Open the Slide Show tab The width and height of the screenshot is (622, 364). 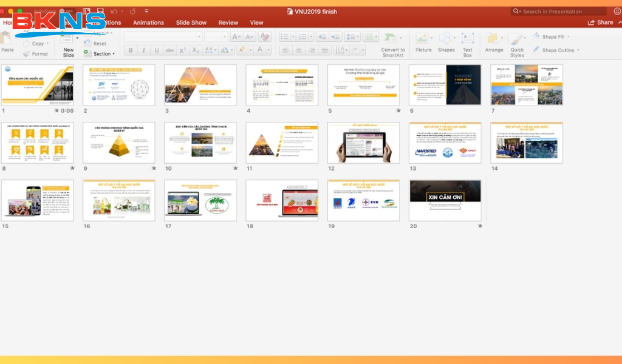[191, 22]
